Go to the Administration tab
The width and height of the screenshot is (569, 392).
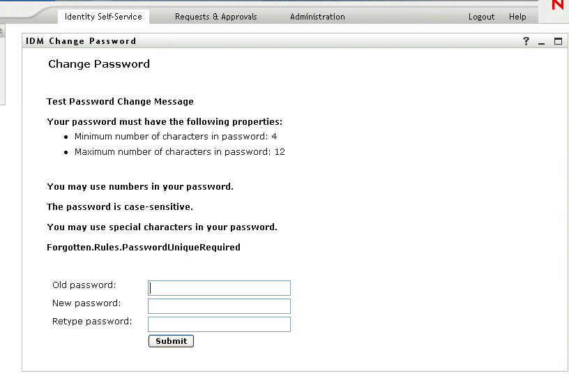(317, 17)
